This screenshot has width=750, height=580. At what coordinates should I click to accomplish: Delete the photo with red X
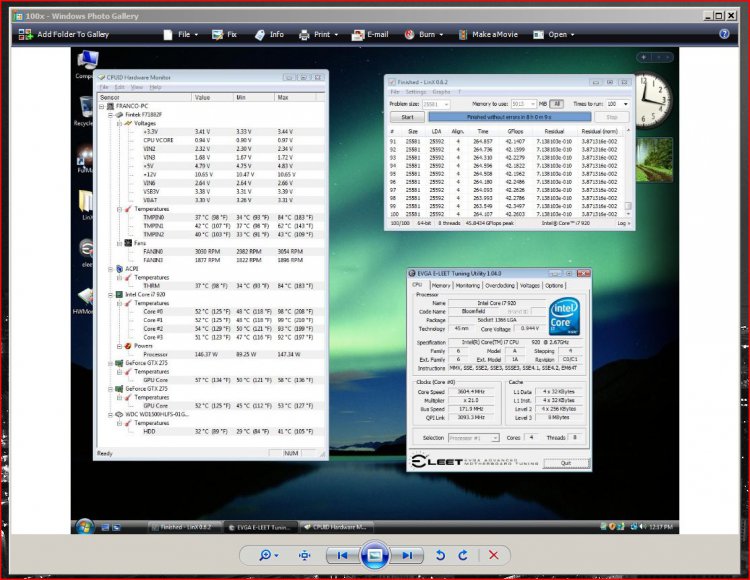tap(494, 555)
